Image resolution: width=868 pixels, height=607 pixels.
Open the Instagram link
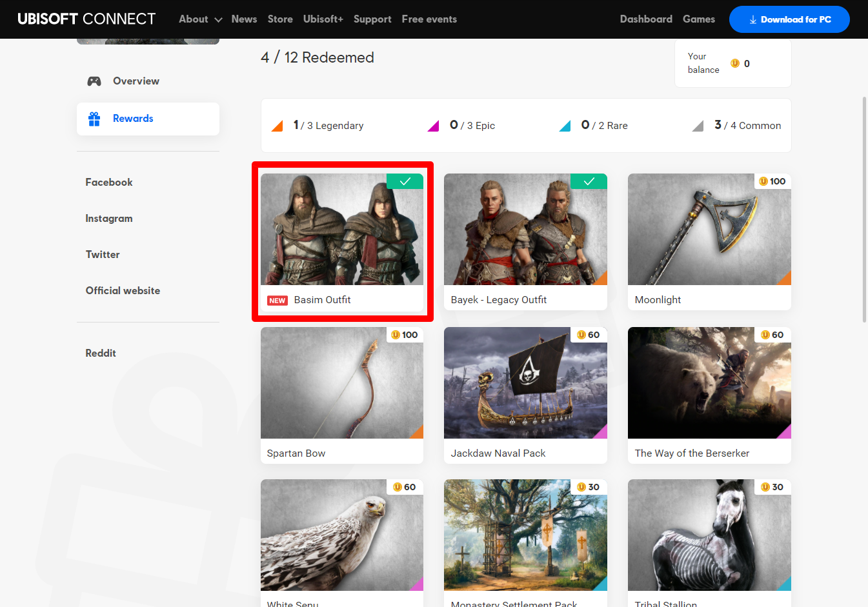point(109,219)
